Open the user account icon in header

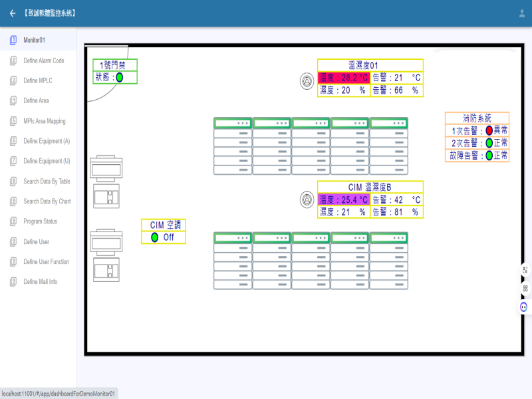[x=522, y=13]
